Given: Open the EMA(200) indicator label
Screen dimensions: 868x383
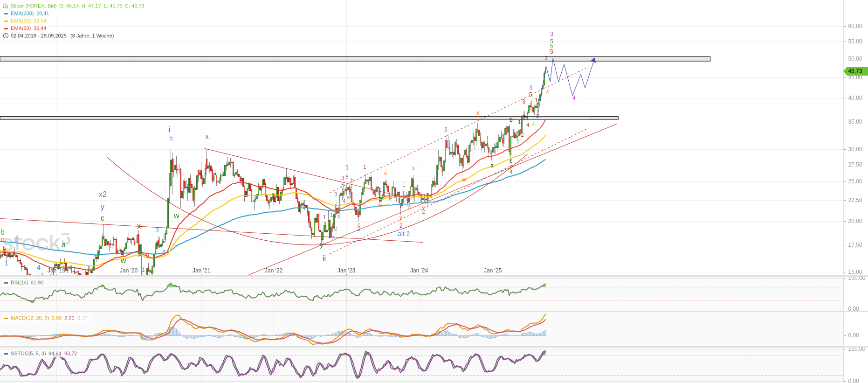Looking at the screenshot, I should click(22, 14).
